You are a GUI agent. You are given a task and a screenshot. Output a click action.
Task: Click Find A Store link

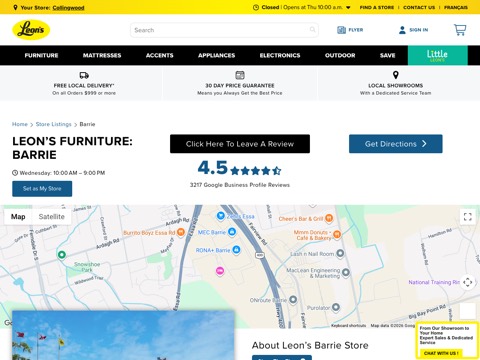click(377, 7)
